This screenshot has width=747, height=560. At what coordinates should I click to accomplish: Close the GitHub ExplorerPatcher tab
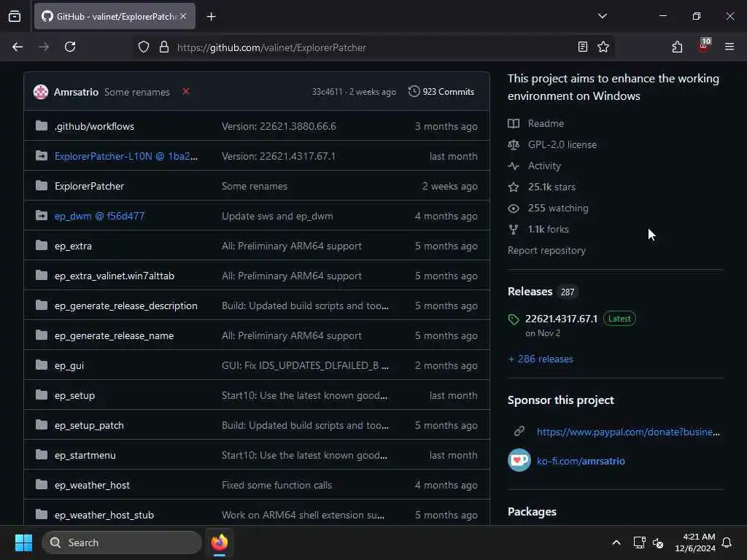[x=183, y=16]
